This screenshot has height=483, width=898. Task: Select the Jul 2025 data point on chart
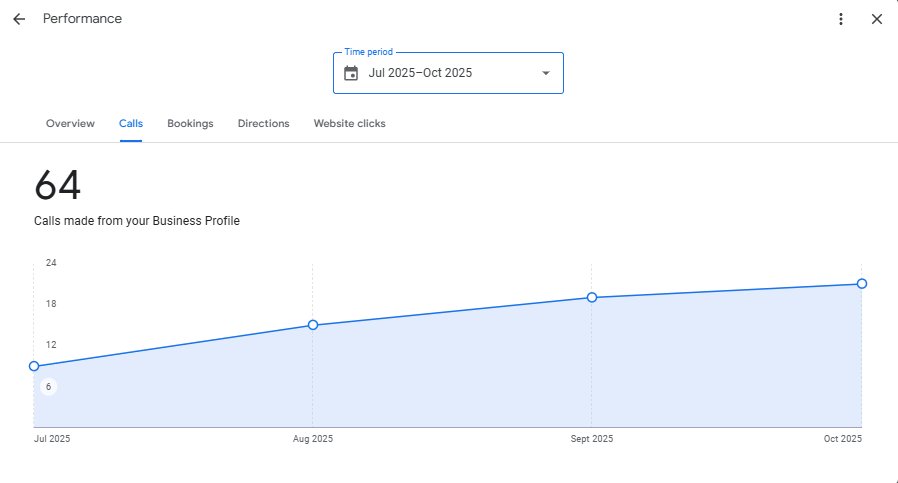coord(34,366)
